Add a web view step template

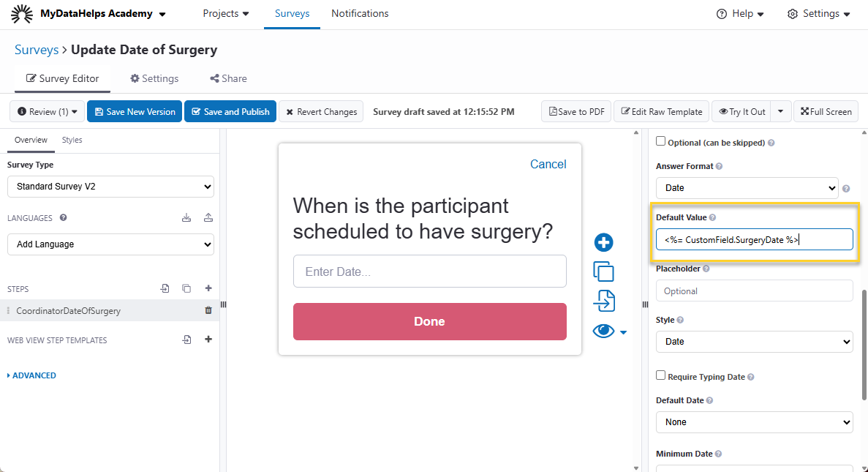point(208,340)
